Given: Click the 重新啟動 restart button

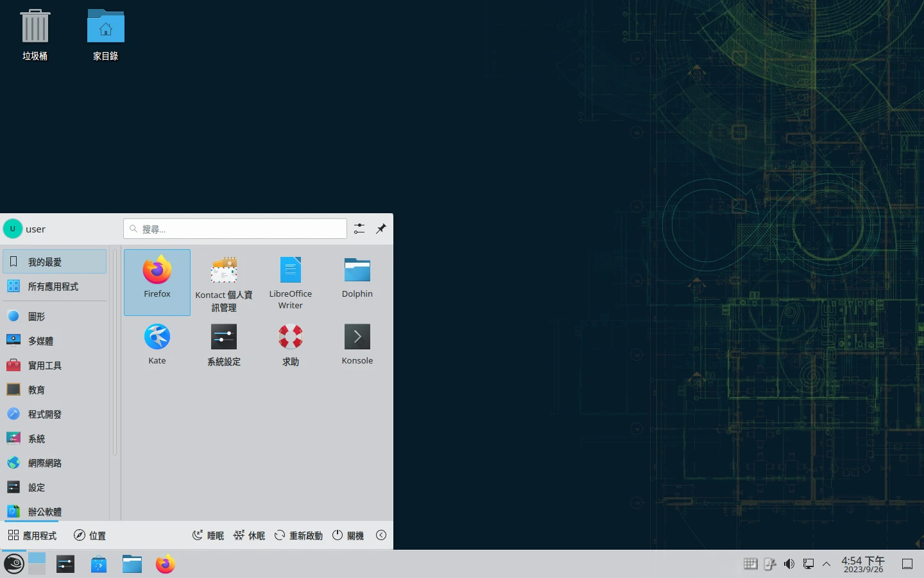Looking at the screenshot, I should point(298,535).
